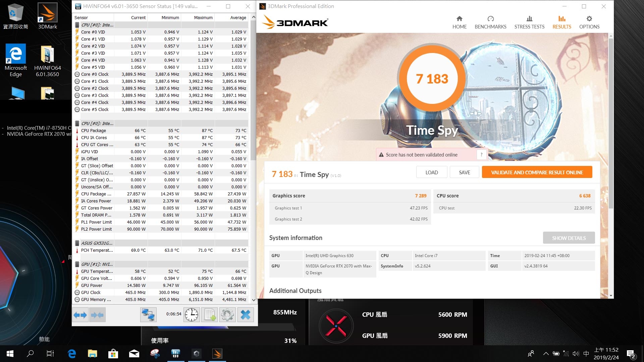Click the CPU score 6 638 row
644x362 pixels.
[x=514, y=196]
